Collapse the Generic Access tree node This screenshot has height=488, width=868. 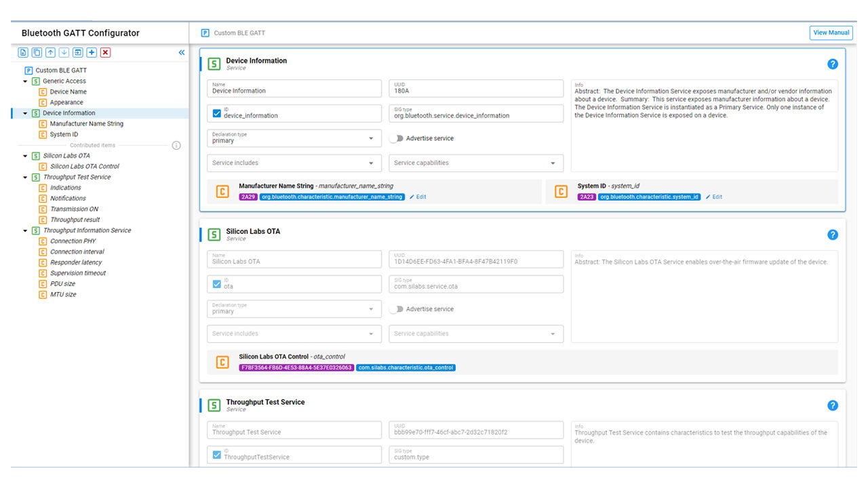pos(25,81)
